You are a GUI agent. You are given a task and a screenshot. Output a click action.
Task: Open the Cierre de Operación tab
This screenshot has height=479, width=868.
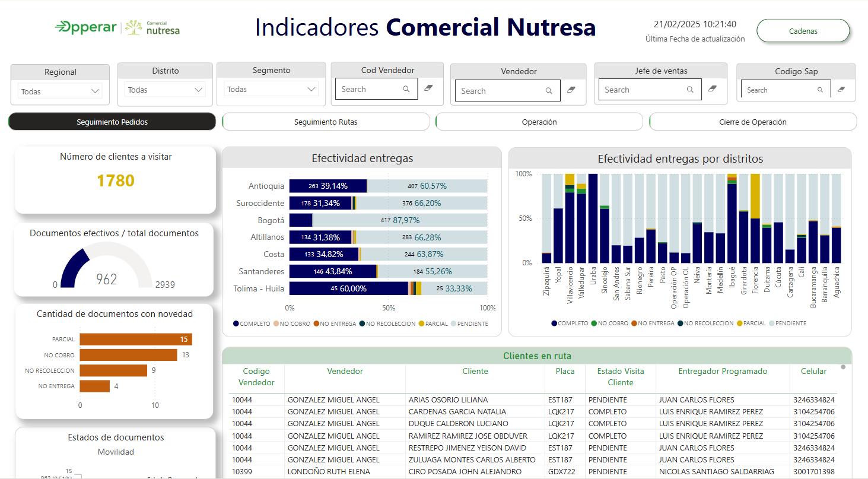pos(753,122)
